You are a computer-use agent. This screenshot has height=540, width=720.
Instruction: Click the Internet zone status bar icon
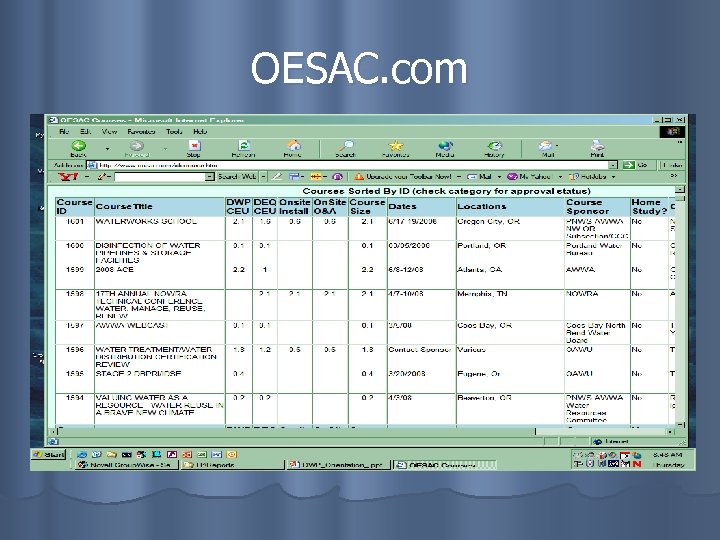tap(597, 442)
